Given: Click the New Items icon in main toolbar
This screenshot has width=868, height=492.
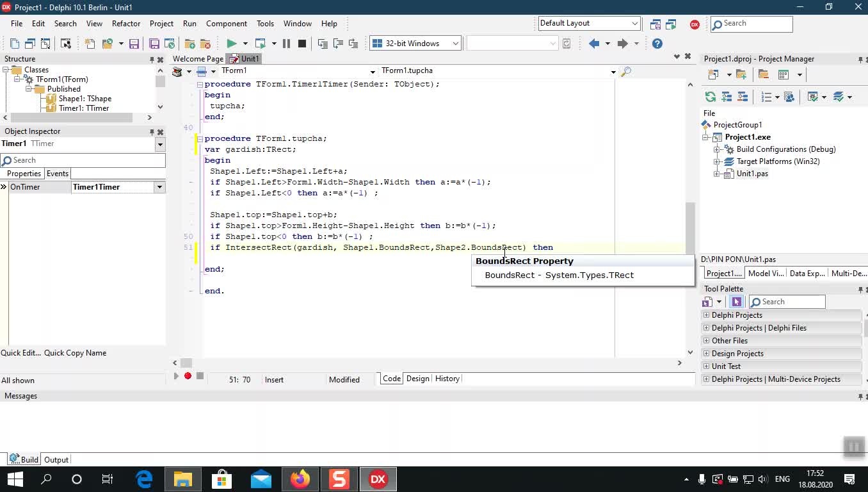Looking at the screenshot, I should coord(90,44).
